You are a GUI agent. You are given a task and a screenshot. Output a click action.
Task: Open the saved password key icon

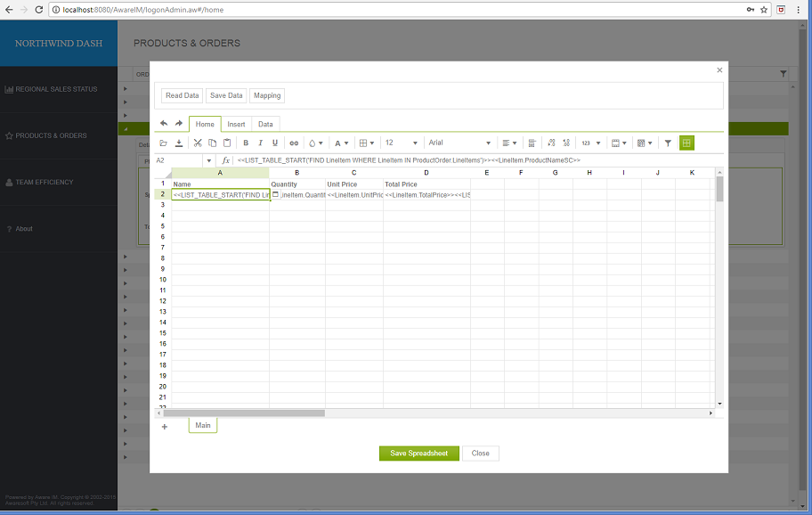pyautogui.click(x=751, y=10)
